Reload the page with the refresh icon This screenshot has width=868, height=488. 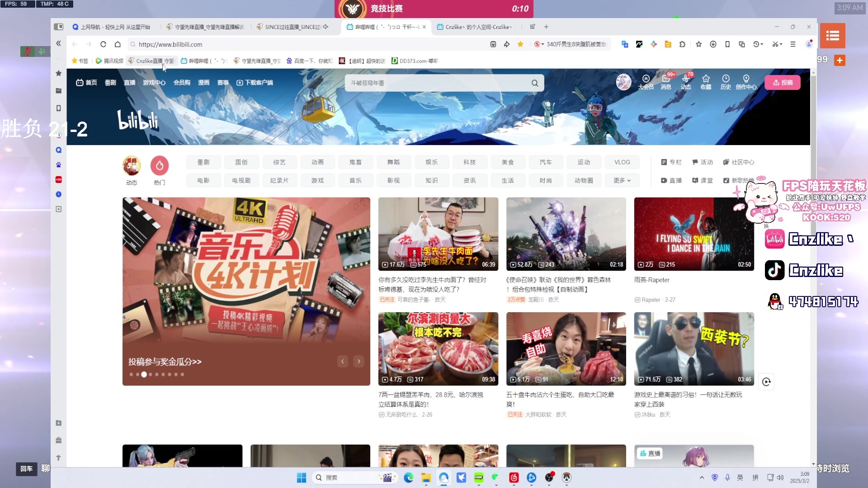click(x=103, y=44)
